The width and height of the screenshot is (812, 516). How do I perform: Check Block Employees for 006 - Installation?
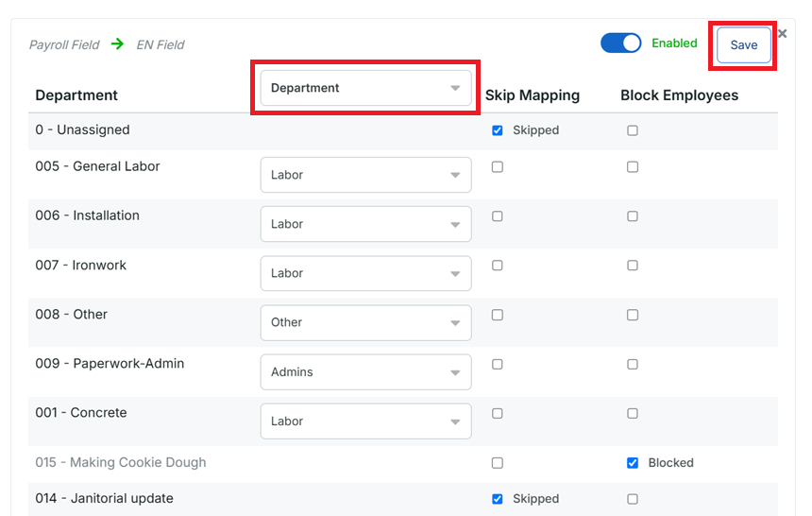click(633, 216)
